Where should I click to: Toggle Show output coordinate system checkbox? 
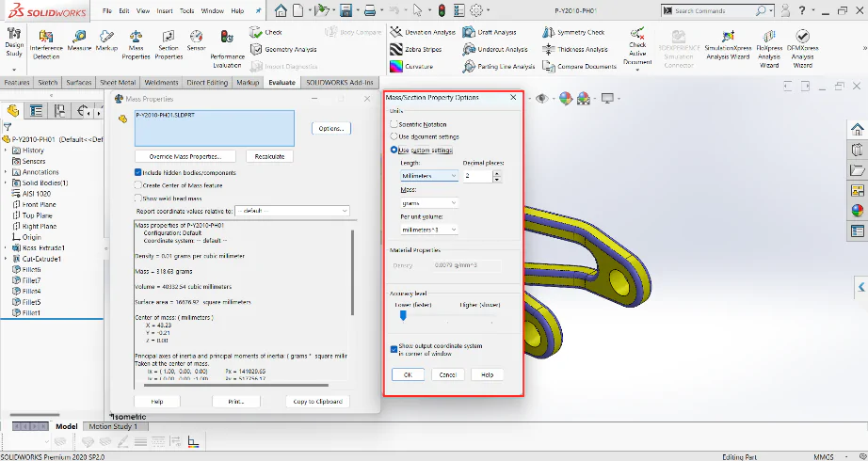click(394, 349)
